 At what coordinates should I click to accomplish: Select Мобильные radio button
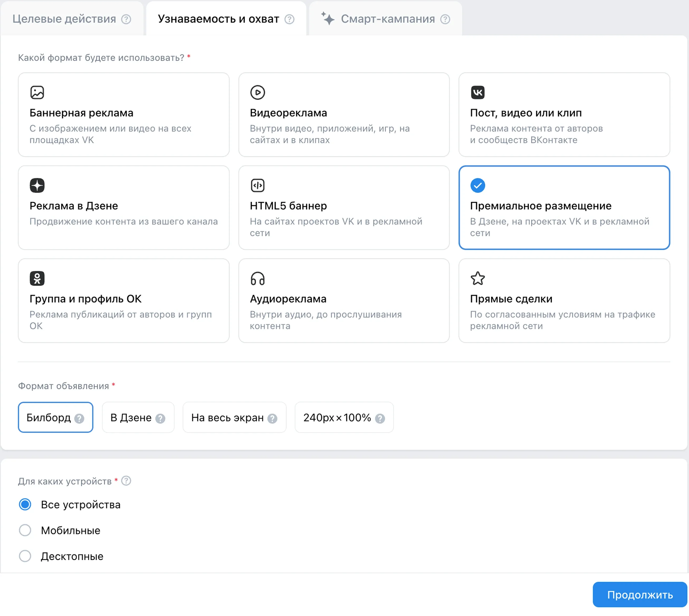25,530
